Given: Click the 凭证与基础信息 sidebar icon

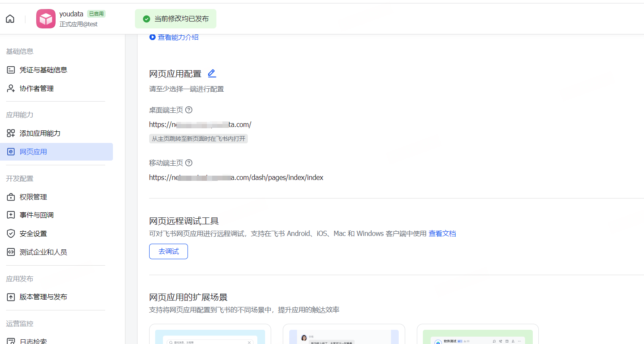Looking at the screenshot, I should click(11, 70).
